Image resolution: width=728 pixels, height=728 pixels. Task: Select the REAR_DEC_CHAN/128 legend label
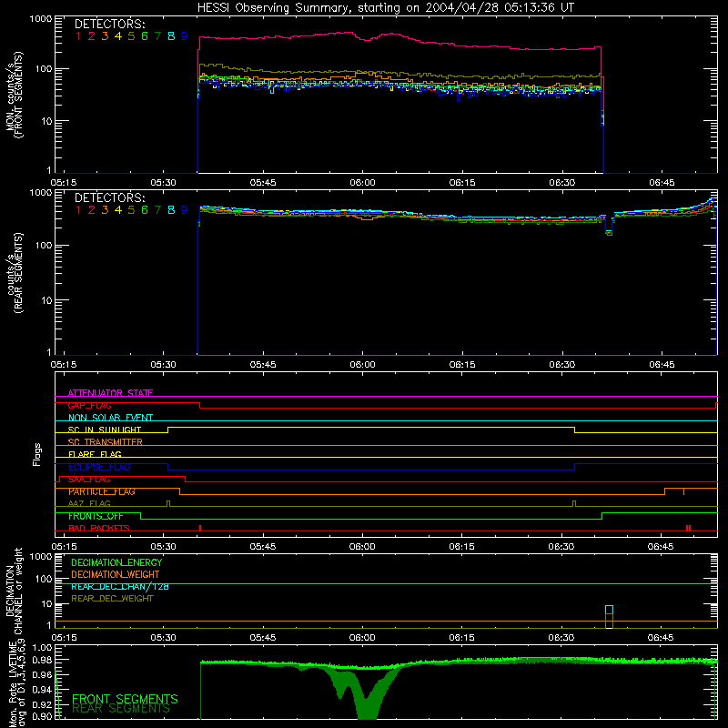120,586
